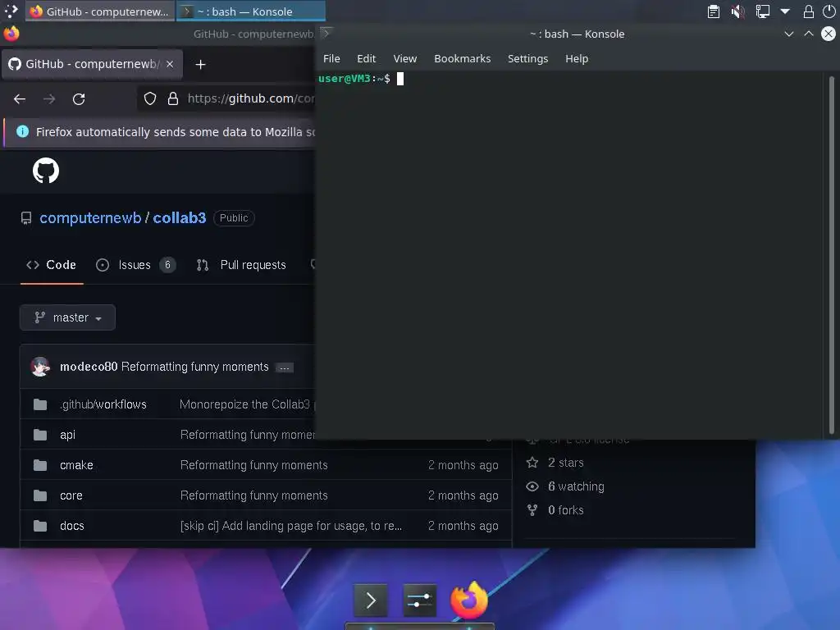Image resolution: width=840 pixels, height=630 pixels.
Task: Open the .github/workflows folder
Action: click(103, 404)
